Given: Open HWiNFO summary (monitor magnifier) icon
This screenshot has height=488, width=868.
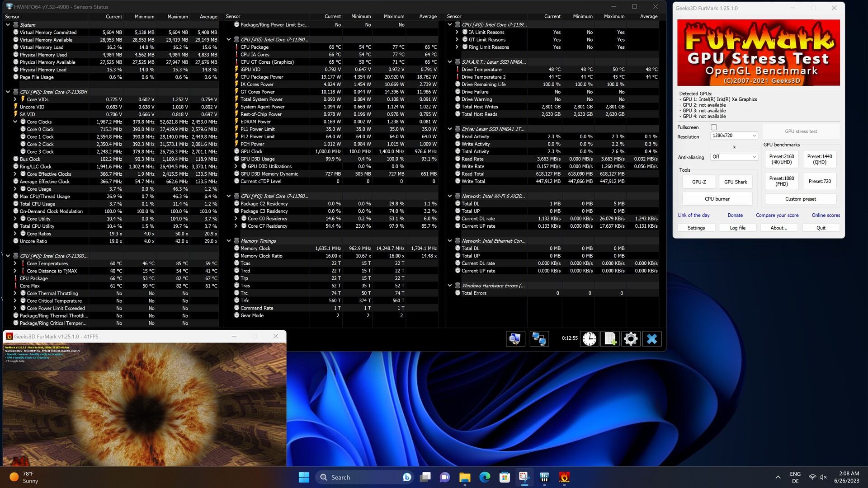Looking at the screenshot, I should (515, 339).
